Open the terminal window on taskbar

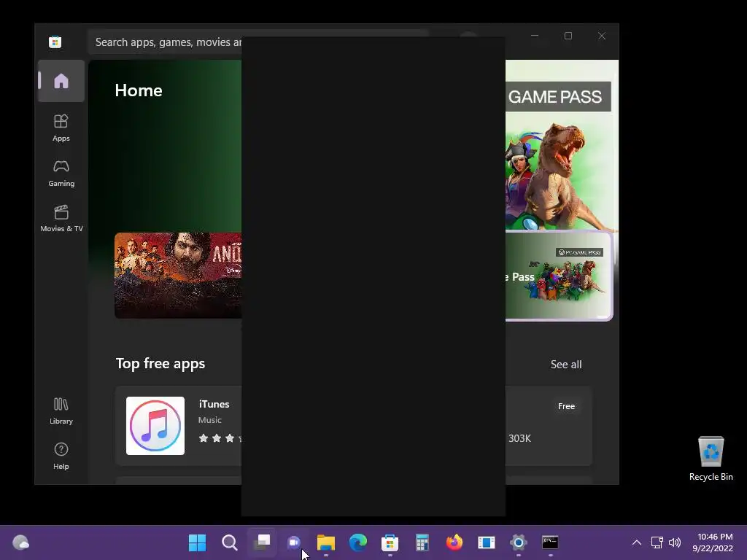tap(550, 542)
